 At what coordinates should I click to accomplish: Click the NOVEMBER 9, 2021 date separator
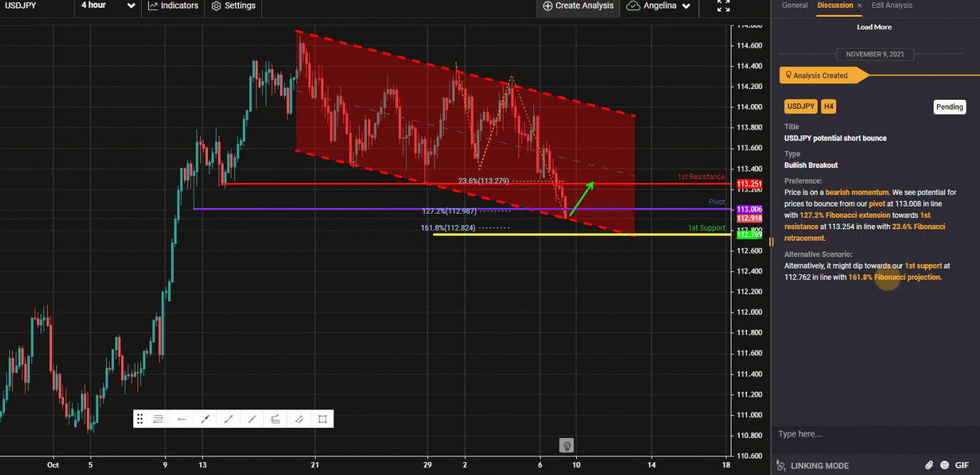[874, 54]
